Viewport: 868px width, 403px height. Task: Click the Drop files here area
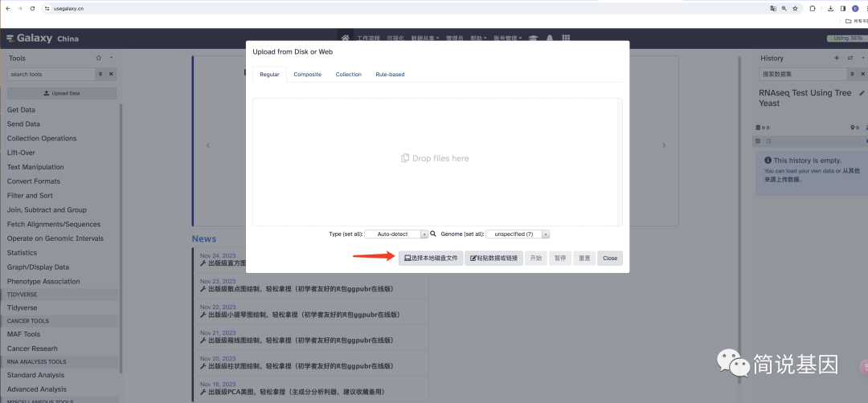point(437,162)
